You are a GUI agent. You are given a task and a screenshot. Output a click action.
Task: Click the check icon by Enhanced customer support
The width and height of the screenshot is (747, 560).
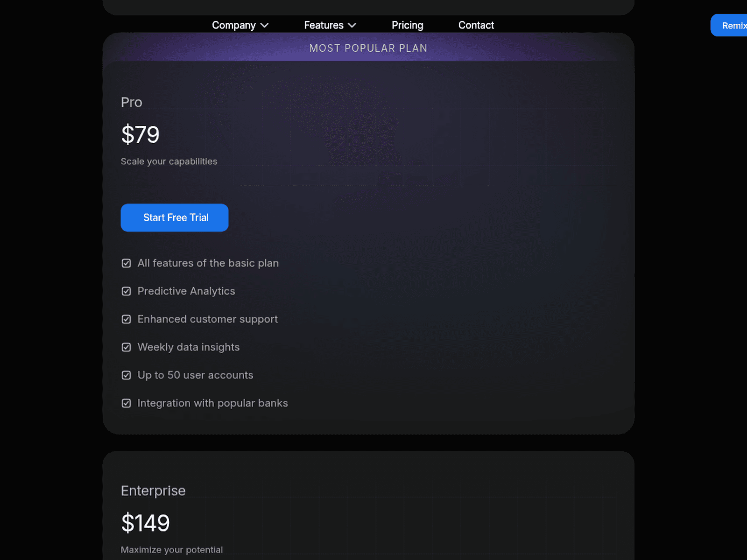tap(126, 319)
